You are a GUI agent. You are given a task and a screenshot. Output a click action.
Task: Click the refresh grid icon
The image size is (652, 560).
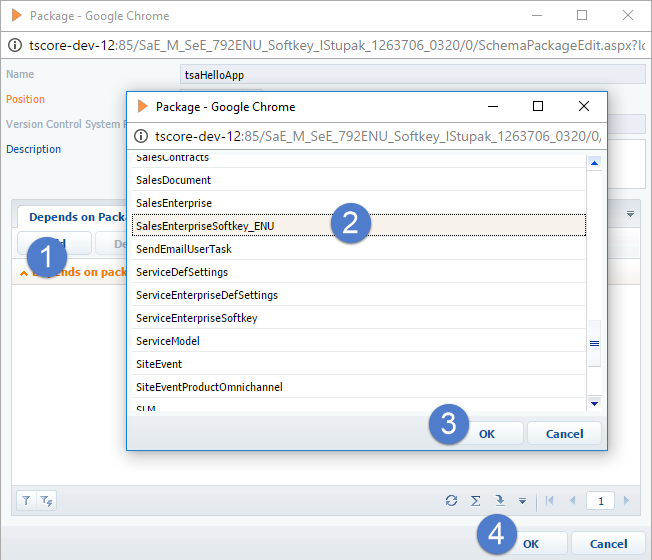click(x=452, y=500)
